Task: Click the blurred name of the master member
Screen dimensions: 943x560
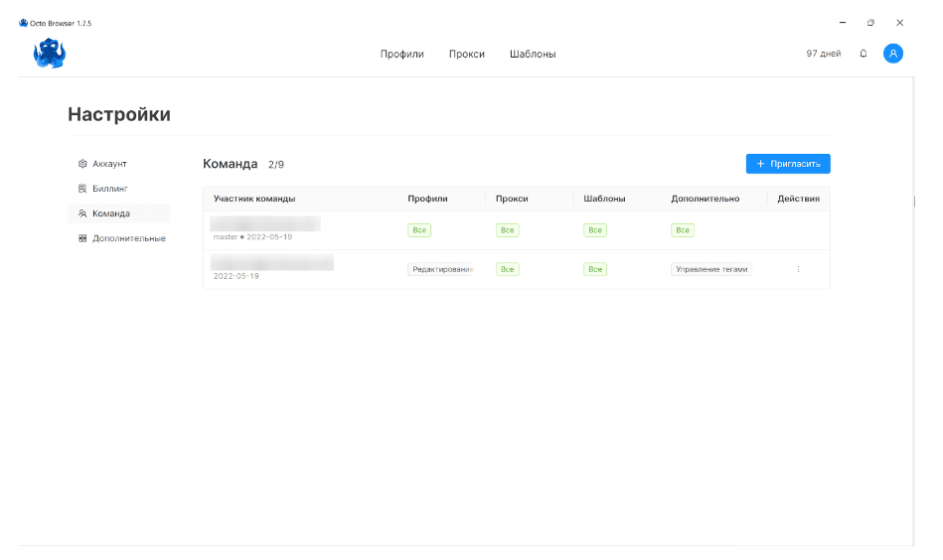Action: (265, 223)
